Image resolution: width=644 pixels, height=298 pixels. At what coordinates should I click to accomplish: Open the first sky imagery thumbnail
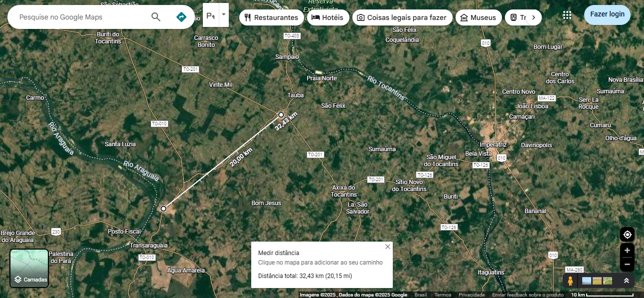coord(587,281)
